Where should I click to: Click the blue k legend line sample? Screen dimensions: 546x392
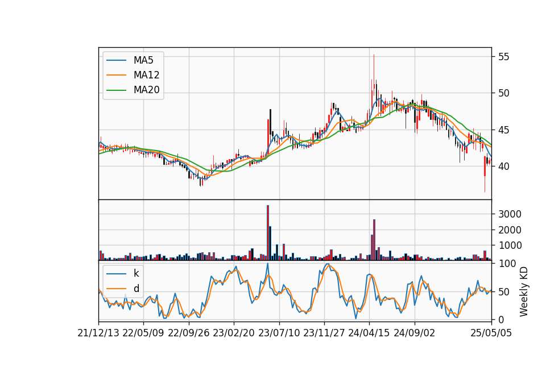pyautogui.click(x=116, y=274)
